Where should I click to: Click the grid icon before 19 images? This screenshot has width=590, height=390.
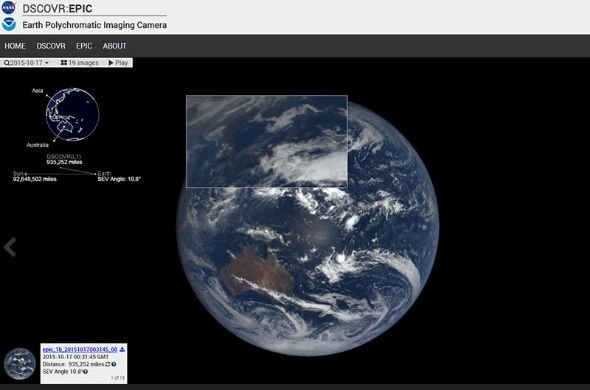(x=64, y=63)
